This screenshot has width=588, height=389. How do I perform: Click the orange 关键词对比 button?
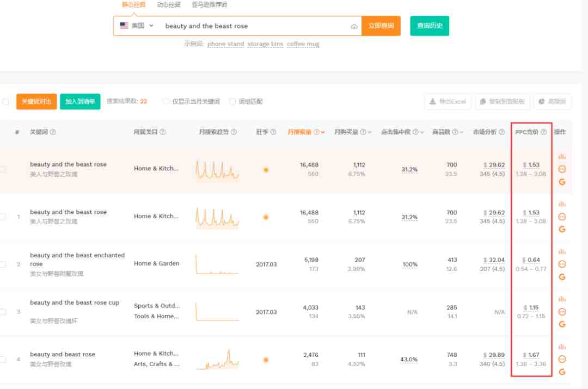pos(36,102)
